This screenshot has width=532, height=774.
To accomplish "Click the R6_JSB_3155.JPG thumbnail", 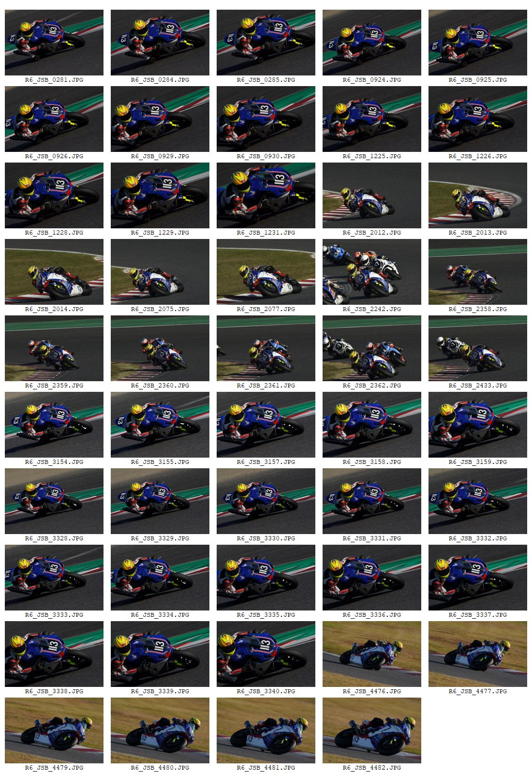I will 160,425.
